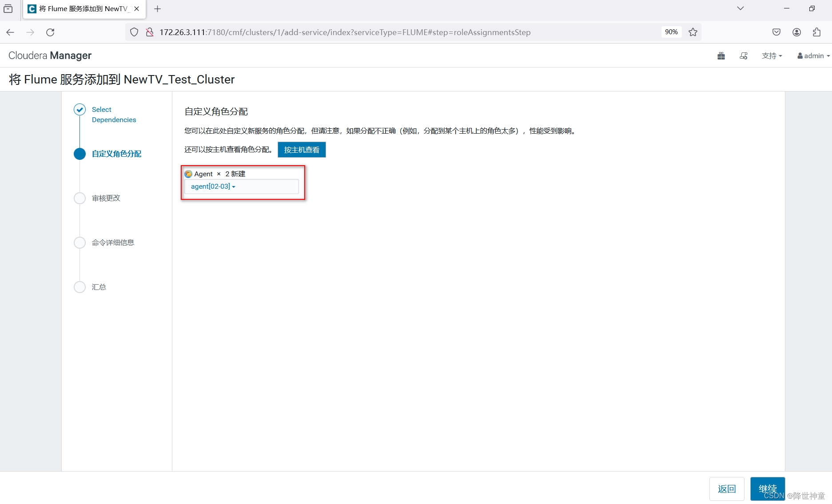Open the 支持 support menu
The height and width of the screenshot is (504, 832).
[x=772, y=56]
